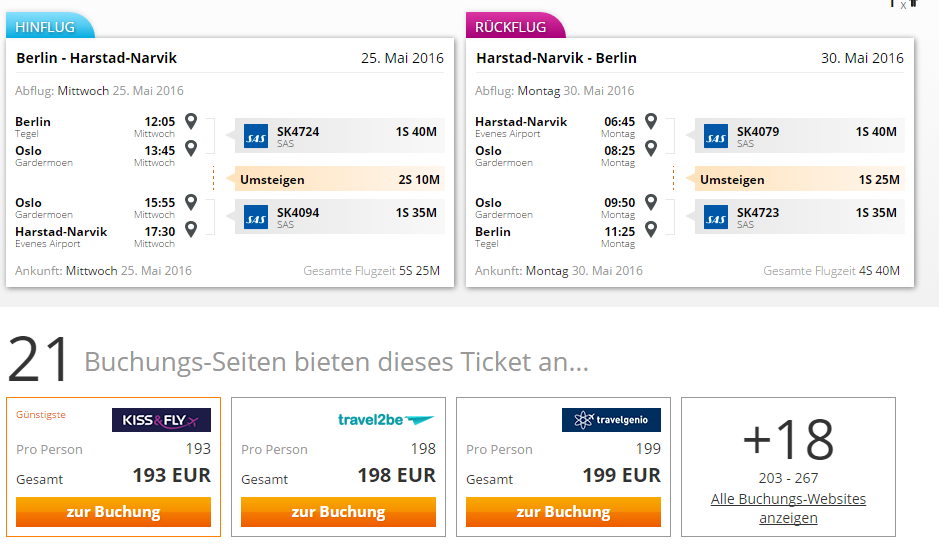Select the Hinflug tab
939x547 pixels.
(49, 26)
